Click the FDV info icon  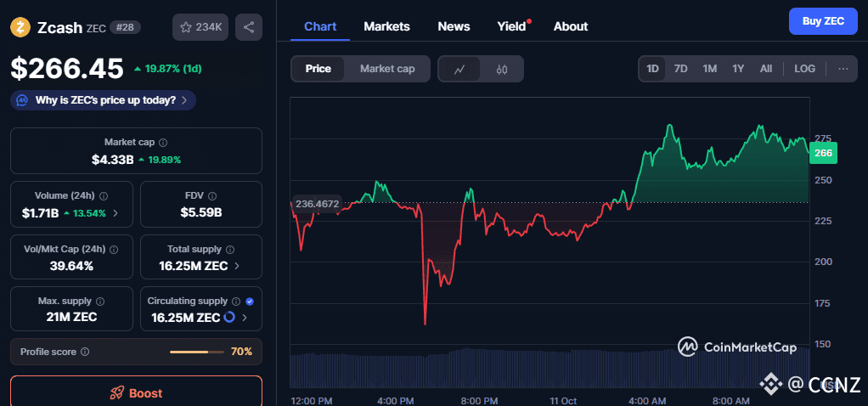(212, 196)
